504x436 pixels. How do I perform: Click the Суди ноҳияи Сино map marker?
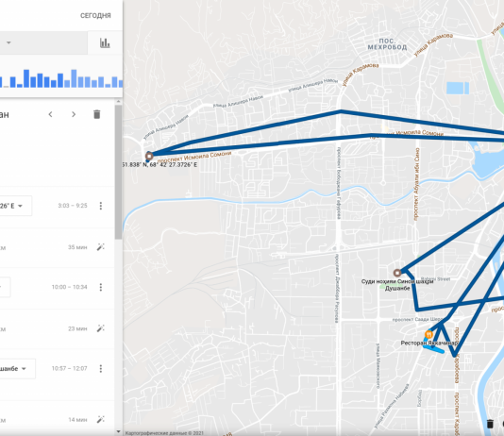point(397,273)
